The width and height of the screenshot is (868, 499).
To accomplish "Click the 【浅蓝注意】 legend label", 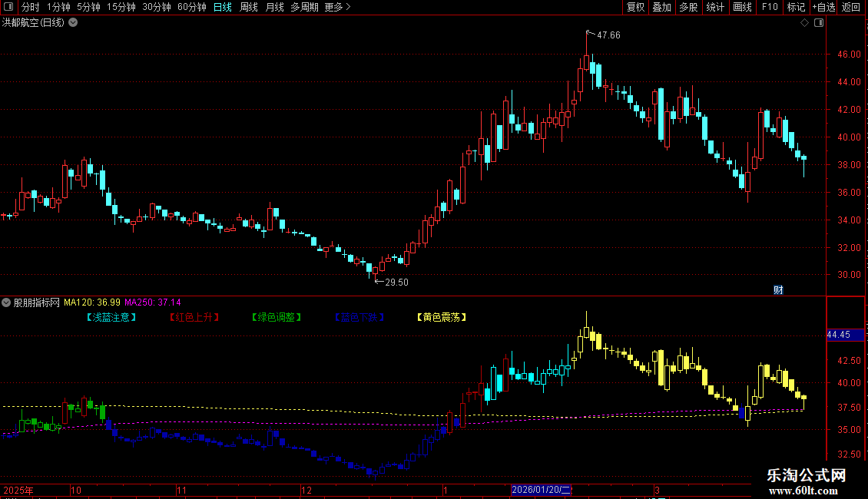I will tap(111, 318).
